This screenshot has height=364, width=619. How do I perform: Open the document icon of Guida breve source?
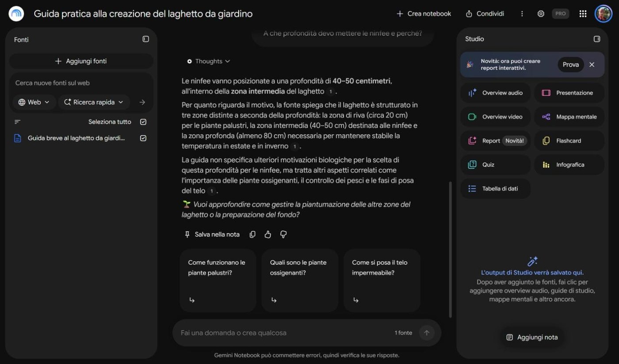click(18, 138)
